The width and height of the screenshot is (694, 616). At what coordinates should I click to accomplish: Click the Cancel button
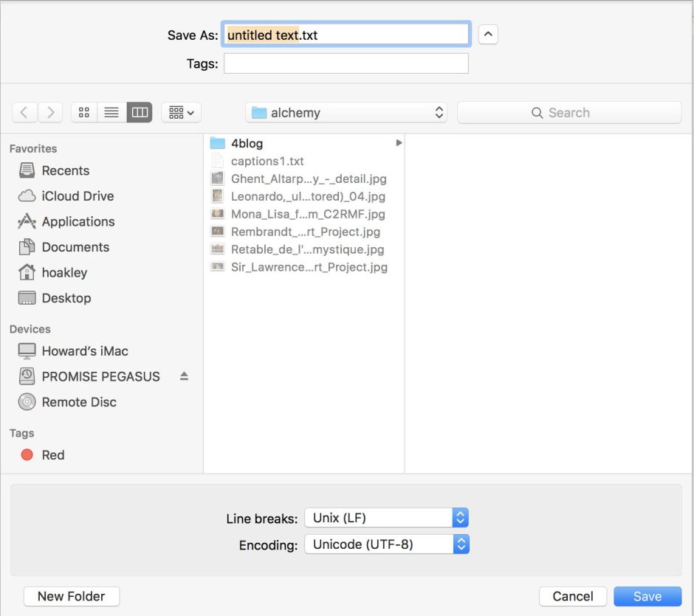pos(573,596)
